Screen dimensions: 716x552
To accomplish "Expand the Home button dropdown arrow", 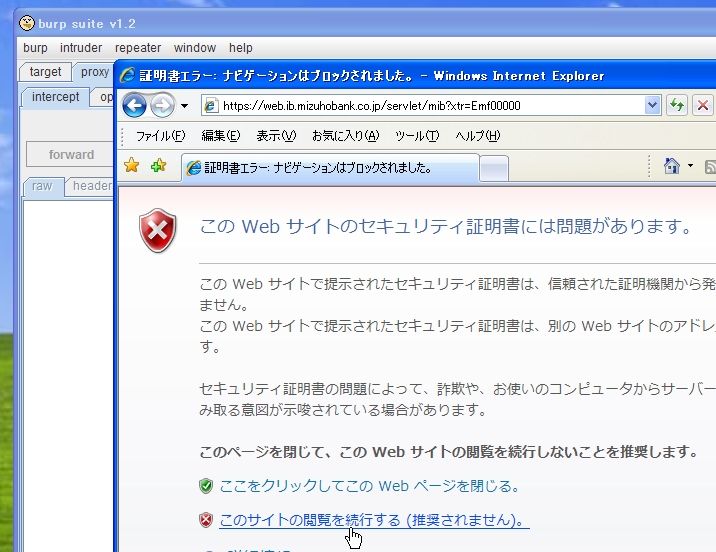I will click(690, 166).
